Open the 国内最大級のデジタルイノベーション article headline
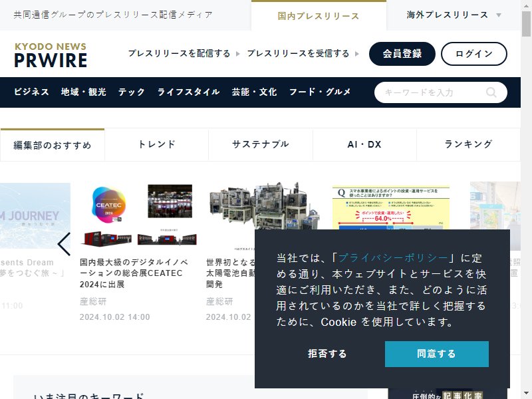This screenshot has width=532, height=399. click(x=134, y=273)
